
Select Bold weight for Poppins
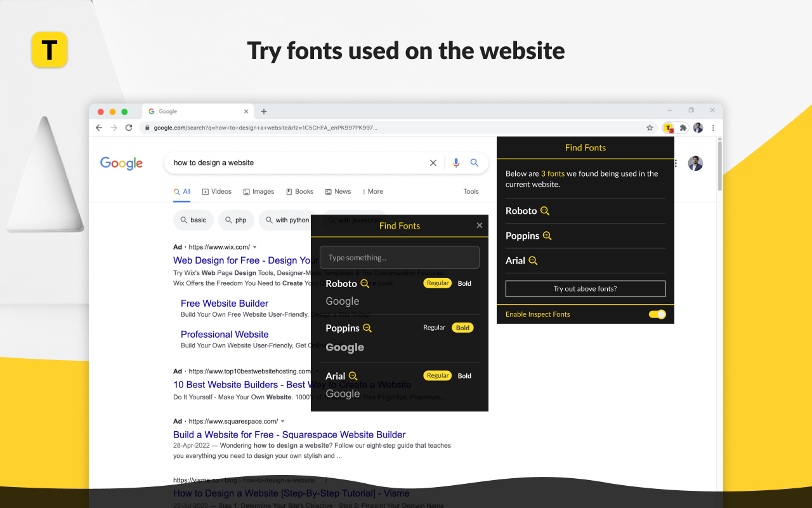(x=462, y=328)
